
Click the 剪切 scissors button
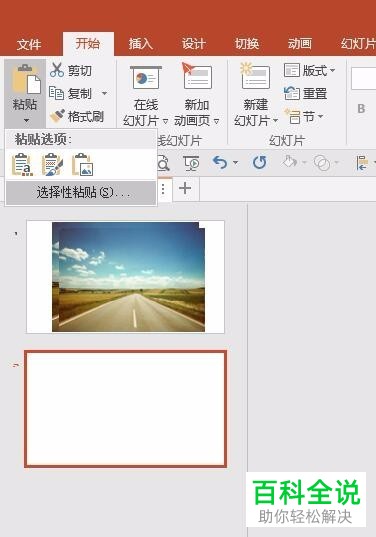[71, 70]
